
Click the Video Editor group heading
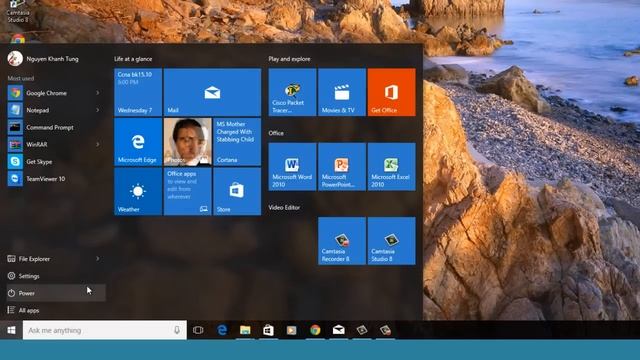(284, 207)
